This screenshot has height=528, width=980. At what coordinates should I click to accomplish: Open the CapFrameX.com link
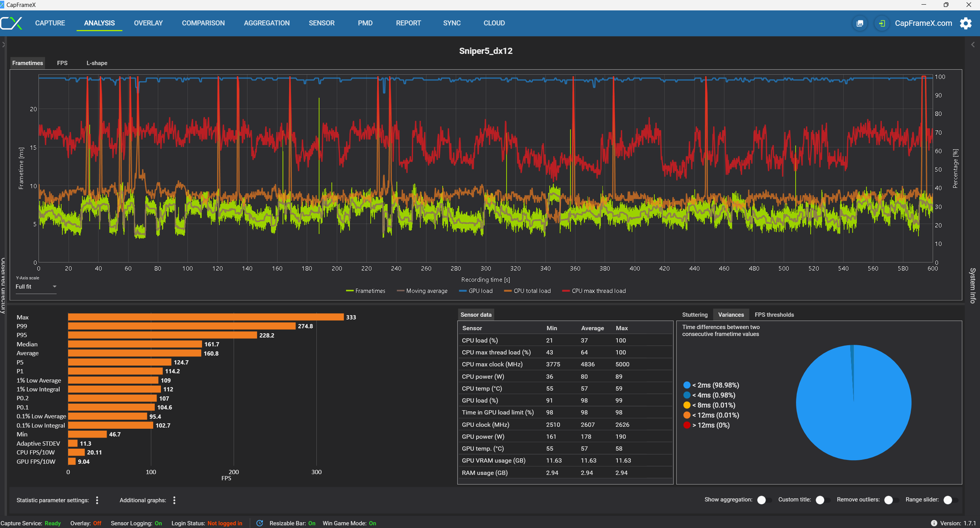[x=923, y=23]
